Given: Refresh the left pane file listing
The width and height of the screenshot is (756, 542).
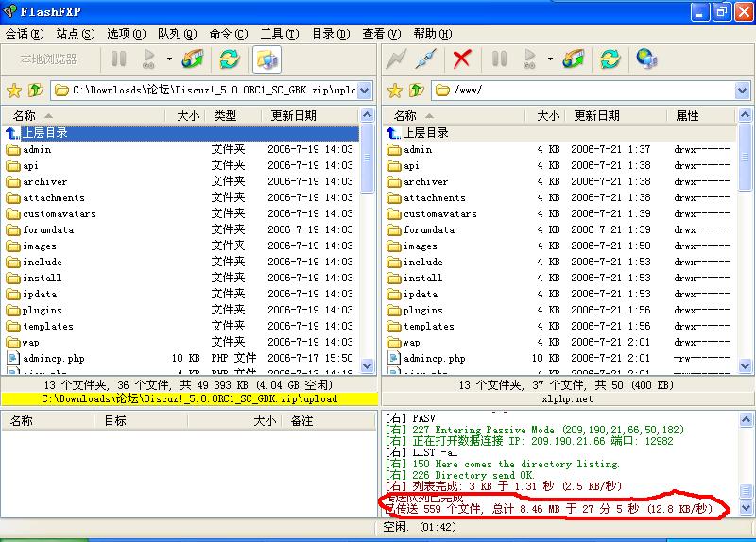Looking at the screenshot, I should [230, 59].
